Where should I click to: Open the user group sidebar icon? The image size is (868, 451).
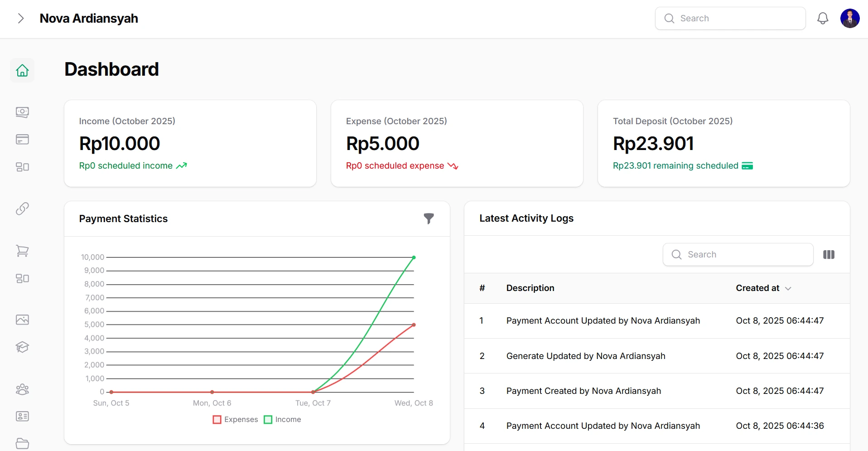click(22, 389)
